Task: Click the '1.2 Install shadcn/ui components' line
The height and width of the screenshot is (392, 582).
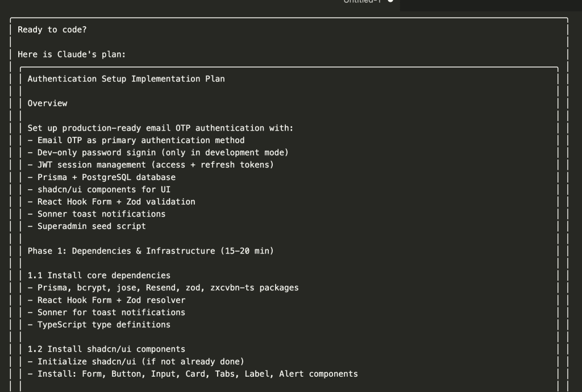Action: 106,349
